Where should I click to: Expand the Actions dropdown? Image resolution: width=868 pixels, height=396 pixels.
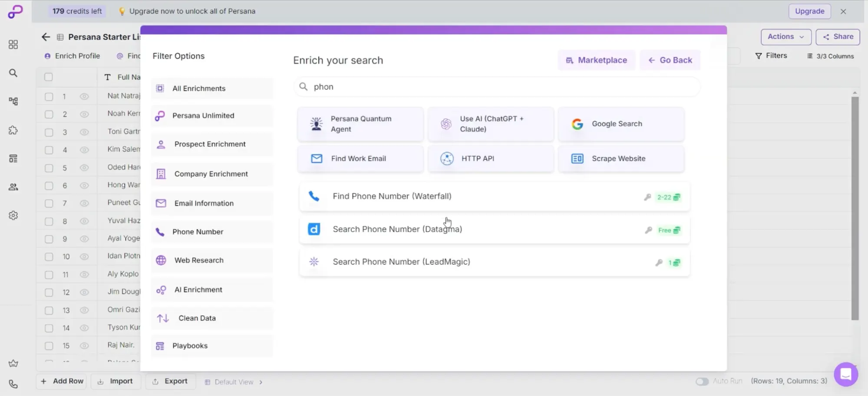785,37
